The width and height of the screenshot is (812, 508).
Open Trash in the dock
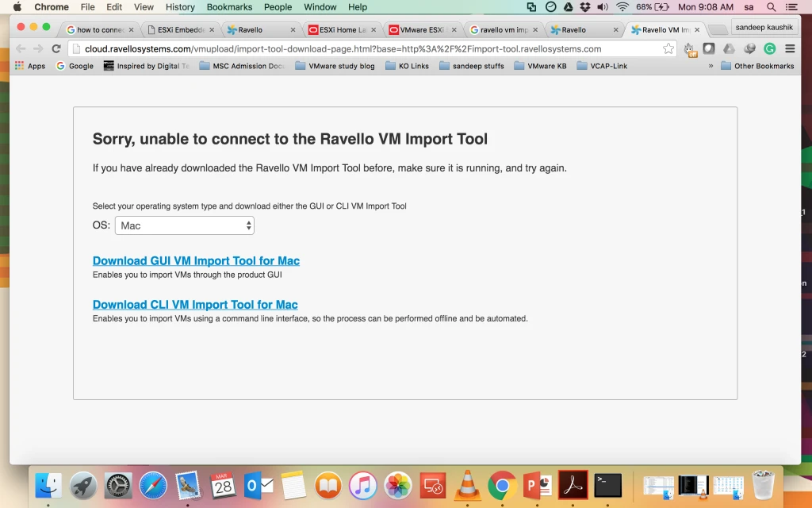(764, 486)
